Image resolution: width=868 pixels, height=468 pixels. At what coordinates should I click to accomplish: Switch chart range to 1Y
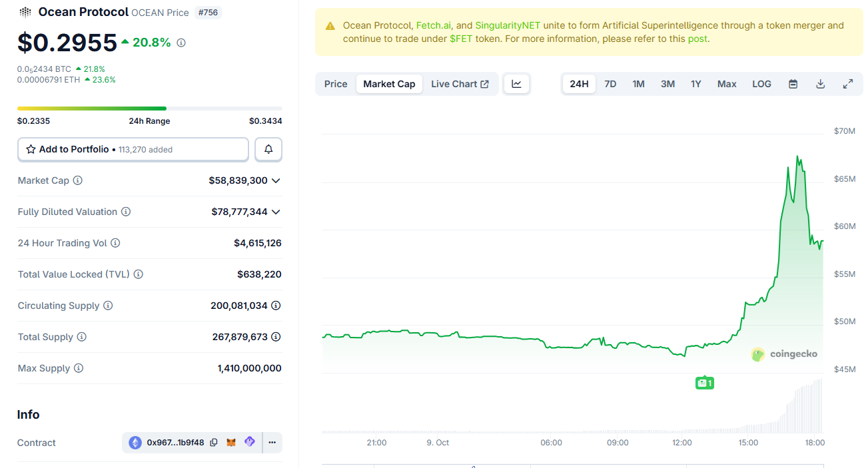tap(695, 84)
